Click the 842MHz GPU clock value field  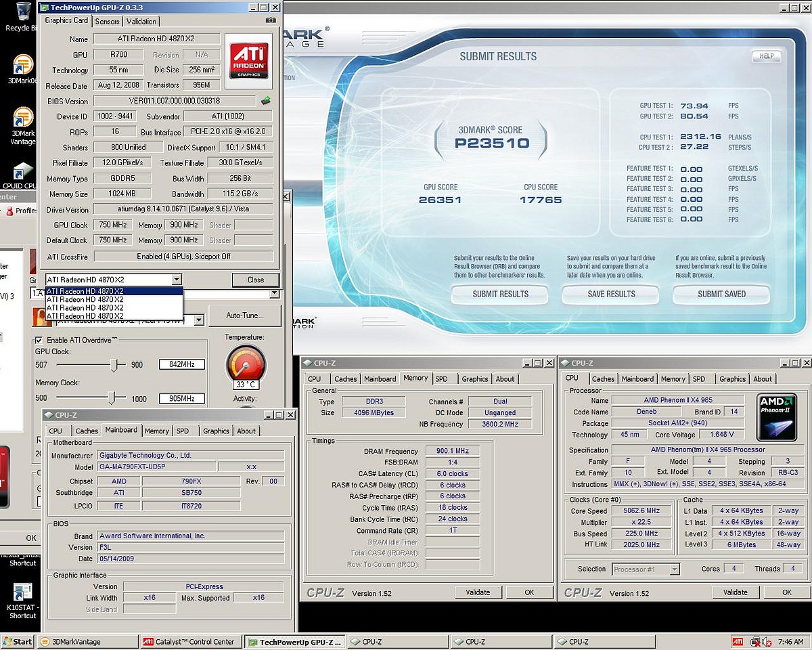(x=182, y=365)
